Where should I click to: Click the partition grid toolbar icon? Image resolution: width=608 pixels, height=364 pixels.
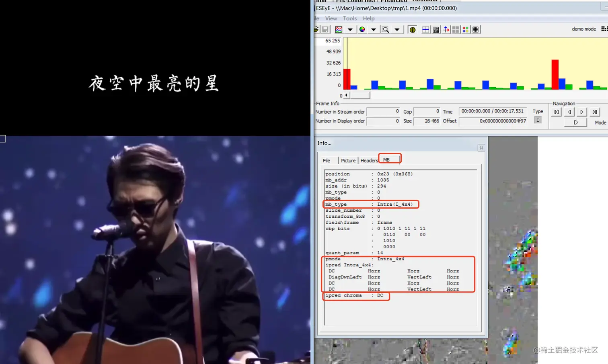click(436, 29)
